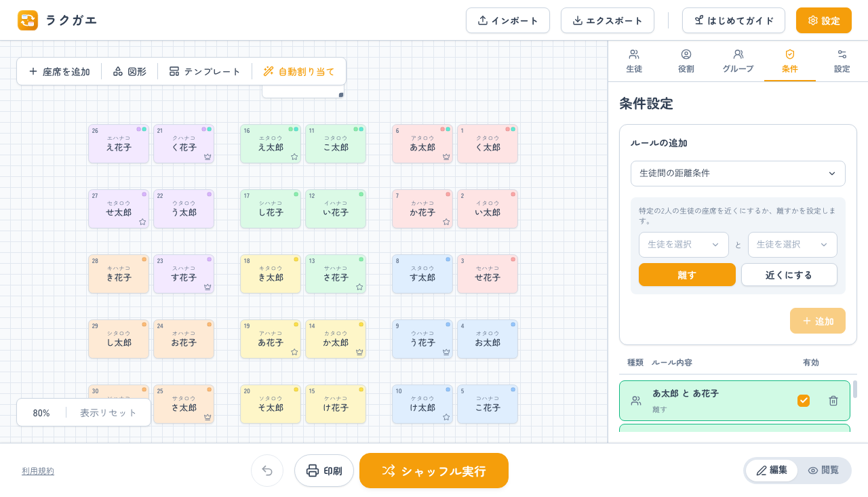868x497 pixels.
Task: Click the crown icon on う花子 seat
Action: click(x=446, y=352)
